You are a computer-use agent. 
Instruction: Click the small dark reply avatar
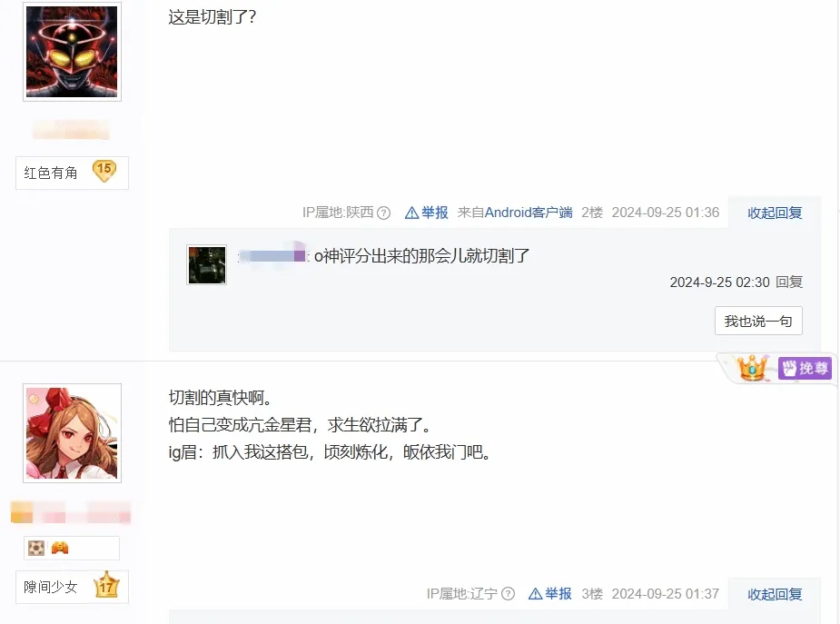click(x=206, y=264)
